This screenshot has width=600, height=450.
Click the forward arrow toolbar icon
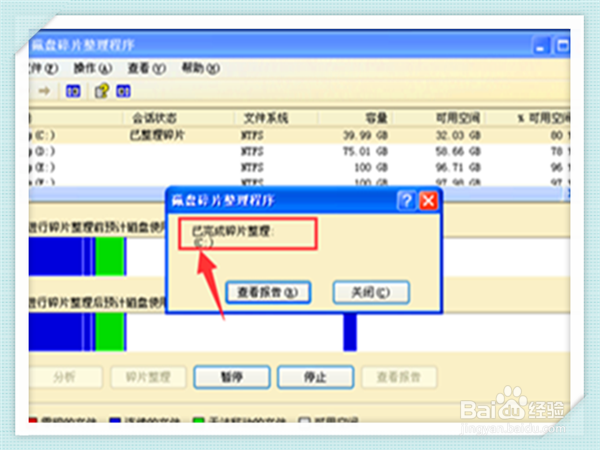pyautogui.click(x=44, y=91)
